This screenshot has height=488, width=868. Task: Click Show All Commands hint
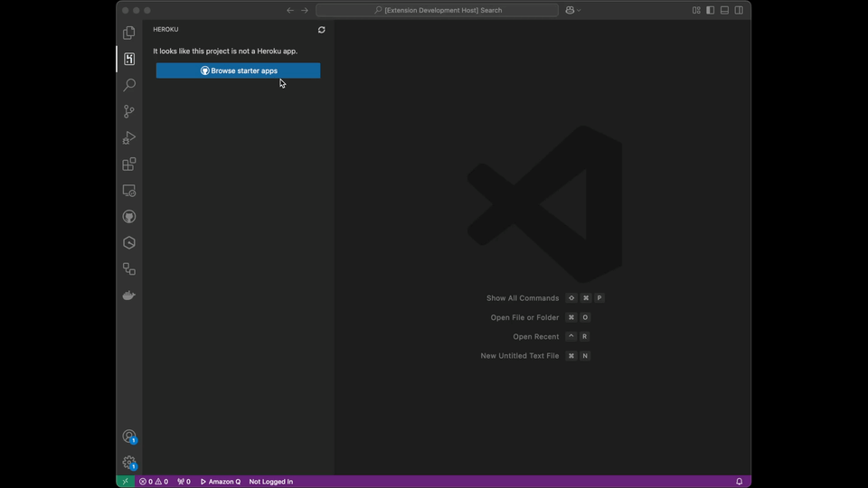tap(523, 298)
